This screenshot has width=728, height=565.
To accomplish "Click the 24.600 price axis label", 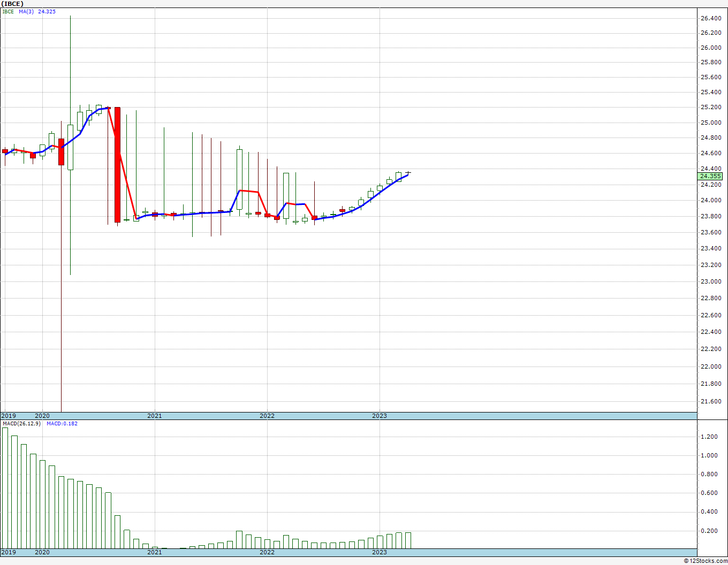I will point(711,153).
